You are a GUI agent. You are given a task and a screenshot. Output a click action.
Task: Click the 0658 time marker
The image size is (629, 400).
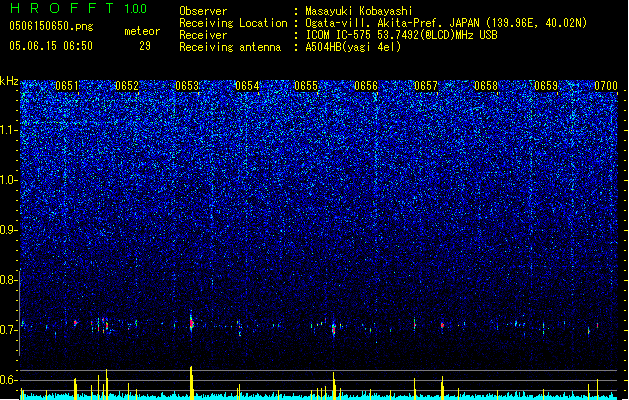coord(486,86)
